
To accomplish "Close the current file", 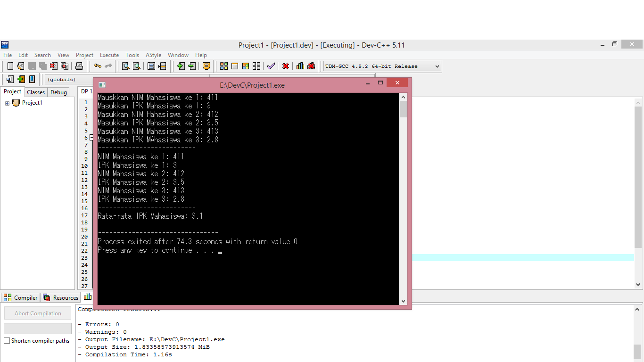I will (54, 66).
